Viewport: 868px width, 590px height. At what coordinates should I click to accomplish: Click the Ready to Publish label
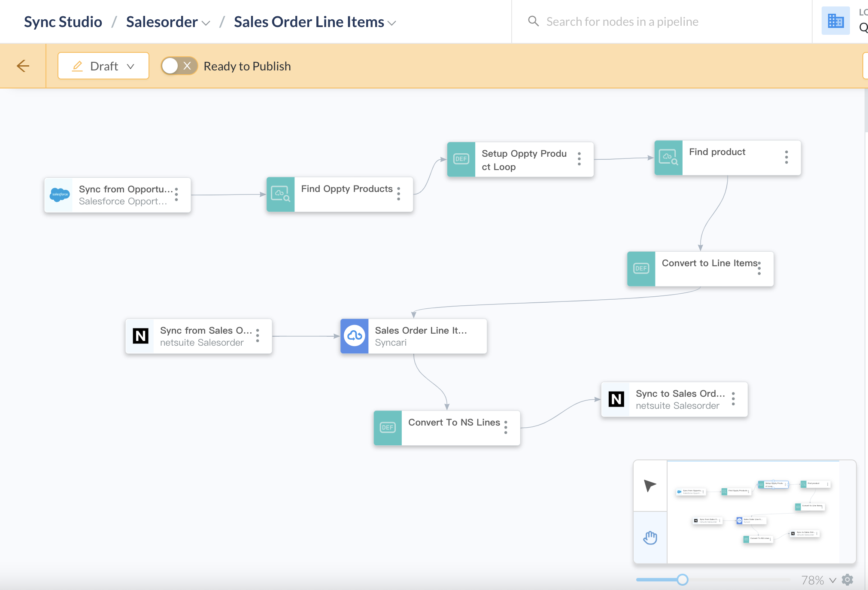point(247,66)
